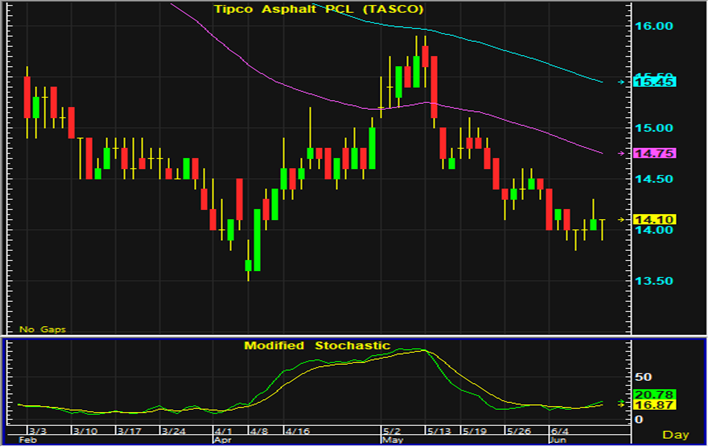Select the Modified Stochastic indicator title
This screenshot has width=709, height=447.
coord(317,346)
